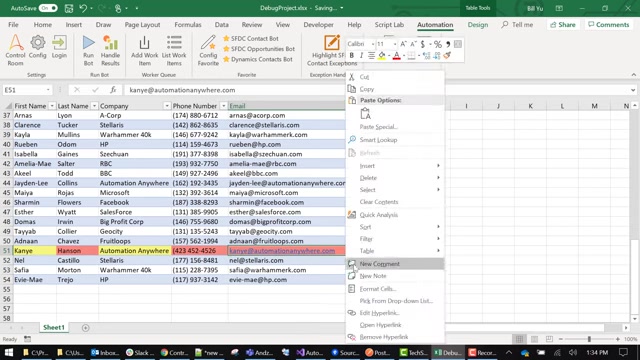640x360 pixels.
Task: Open the First Name filter dropdown
Action: (52, 106)
